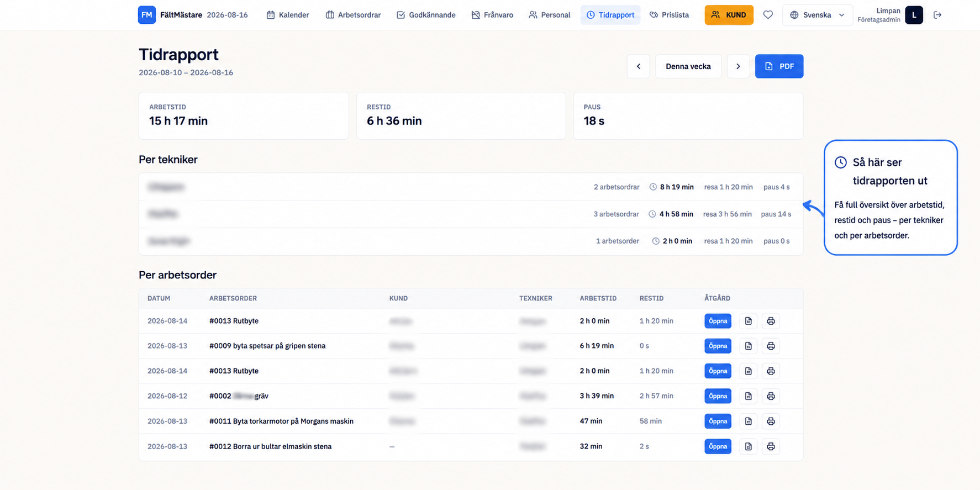Click Öppna for #0011 Byta torkarmotor

click(x=718, y=421)
